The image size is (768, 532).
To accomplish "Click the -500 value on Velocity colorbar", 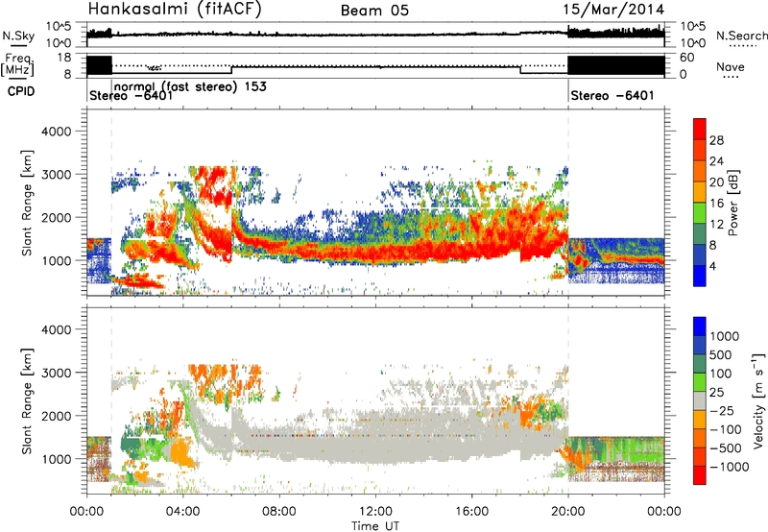I will tap(726, 448).
